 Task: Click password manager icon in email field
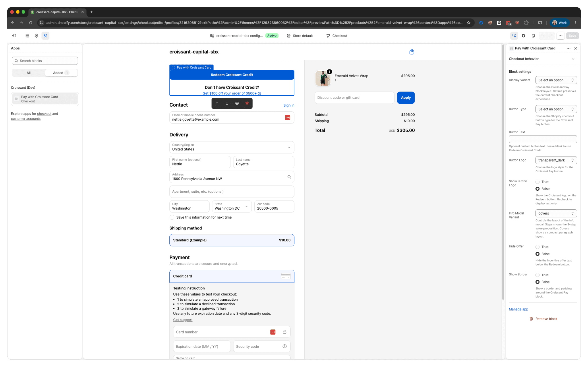[x=287, y=117]
